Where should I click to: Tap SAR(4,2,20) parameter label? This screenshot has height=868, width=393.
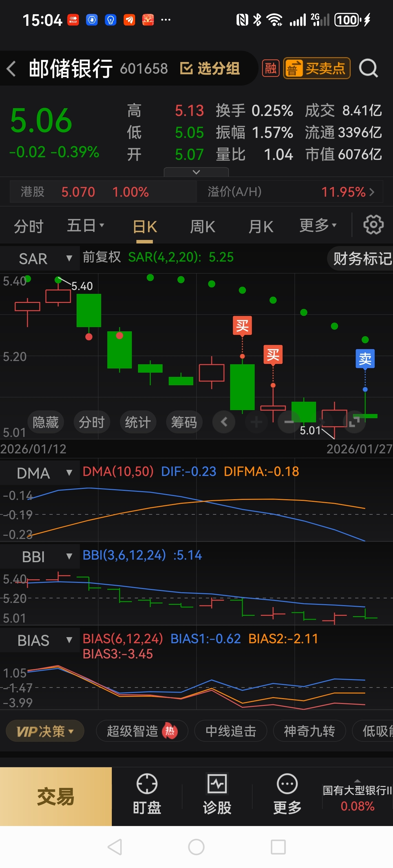pos(165,257)
